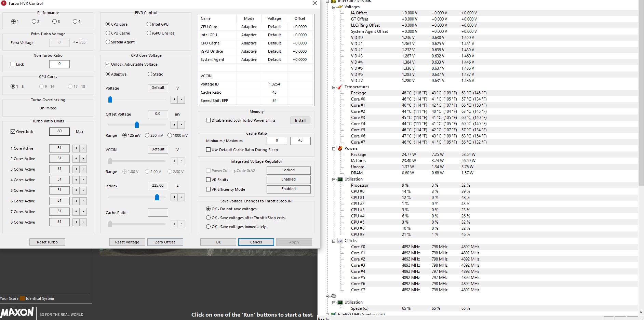This screenshot has width=644, height=320.
Task: Click the Cache Ratio maximum field
Action: [x=300, y=141]
